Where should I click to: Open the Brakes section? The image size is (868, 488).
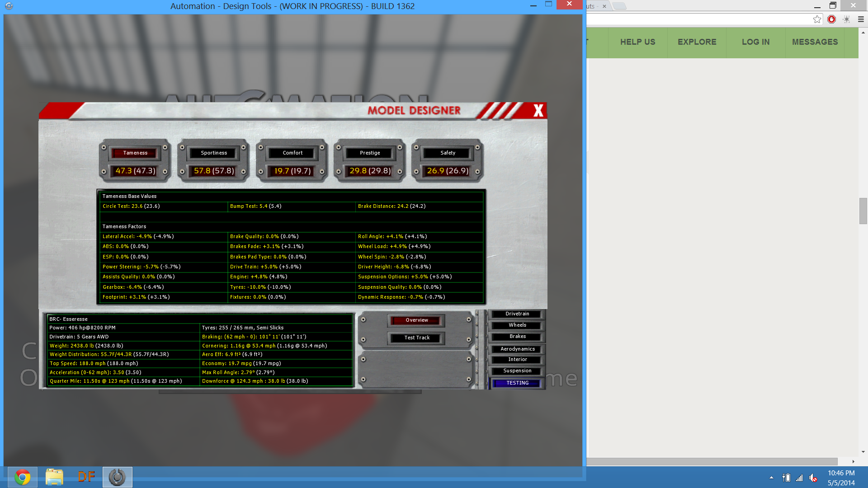(517, 337)
